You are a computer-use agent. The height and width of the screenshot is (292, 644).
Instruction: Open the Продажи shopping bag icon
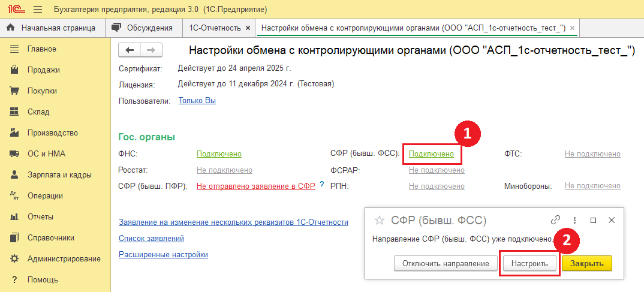(x=14, y=70)
